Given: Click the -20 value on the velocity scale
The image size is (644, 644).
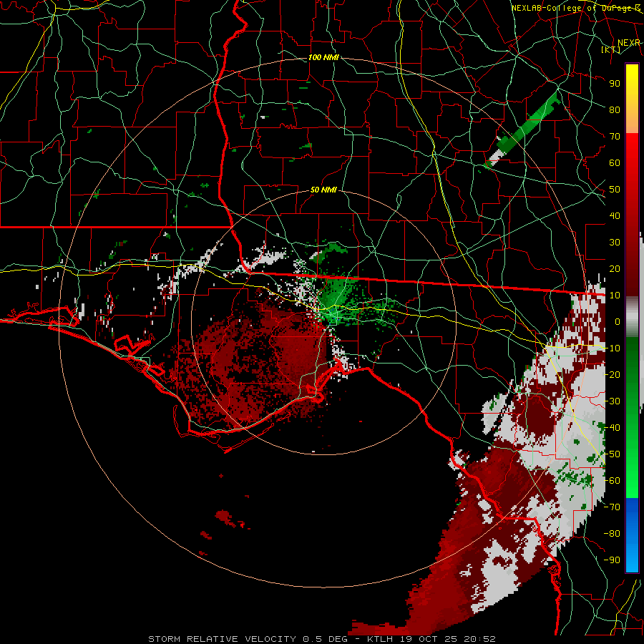Looking at the screenshot, I should (612, 374).
